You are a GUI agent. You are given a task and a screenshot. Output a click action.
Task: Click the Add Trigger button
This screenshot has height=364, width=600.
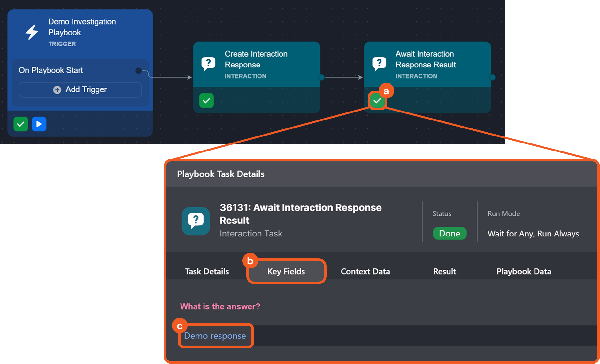coord(80,90)
